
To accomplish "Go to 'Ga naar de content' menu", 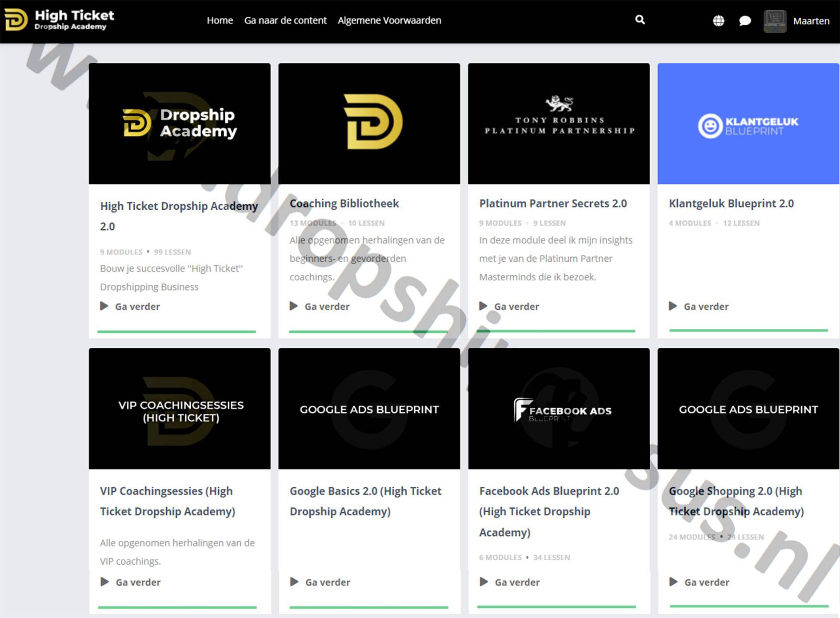I will (x=285, y=20).
